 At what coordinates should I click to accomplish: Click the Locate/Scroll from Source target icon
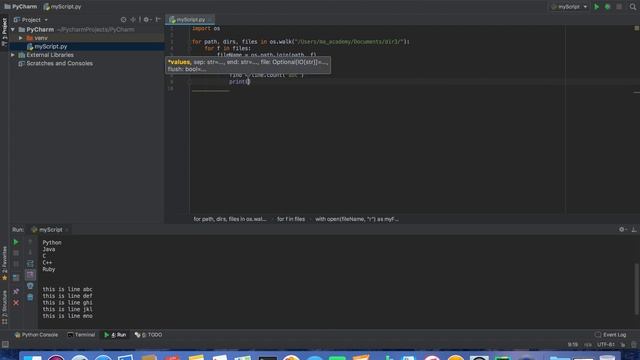[x=123, y=20]
